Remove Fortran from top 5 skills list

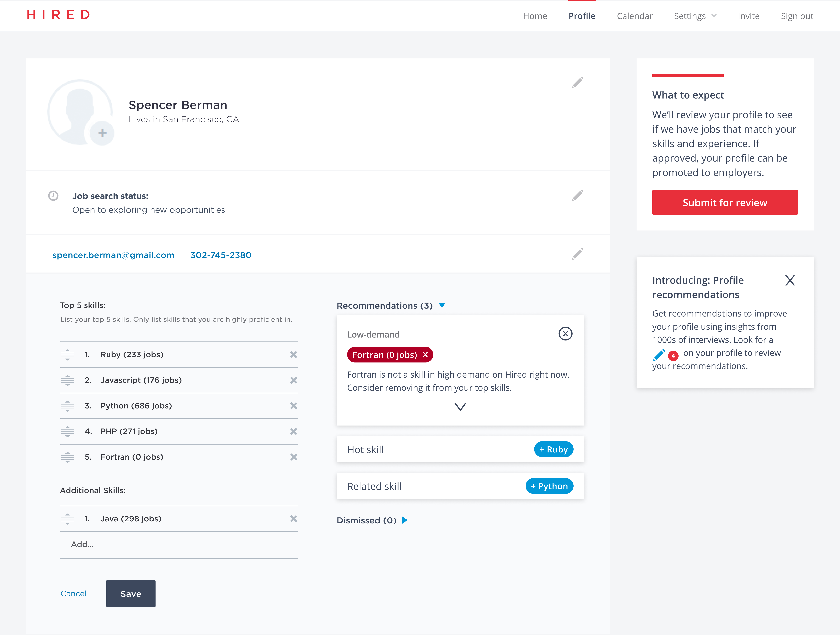tap(294, 457)
